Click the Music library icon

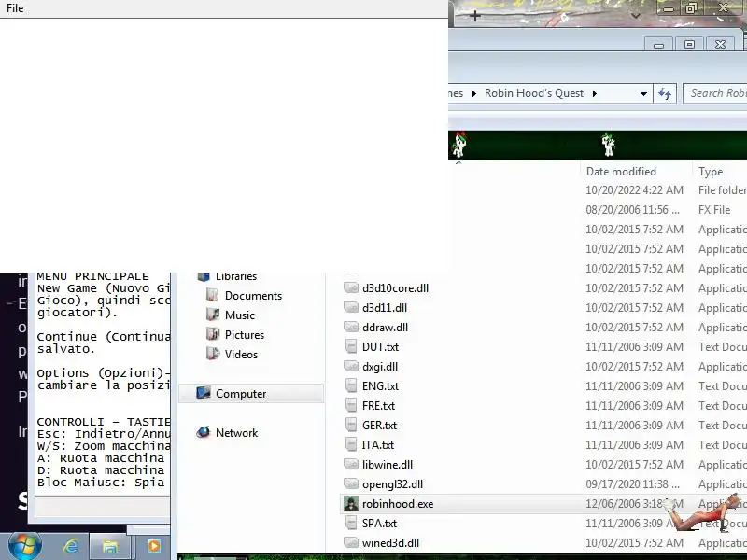tap(213, 315)
